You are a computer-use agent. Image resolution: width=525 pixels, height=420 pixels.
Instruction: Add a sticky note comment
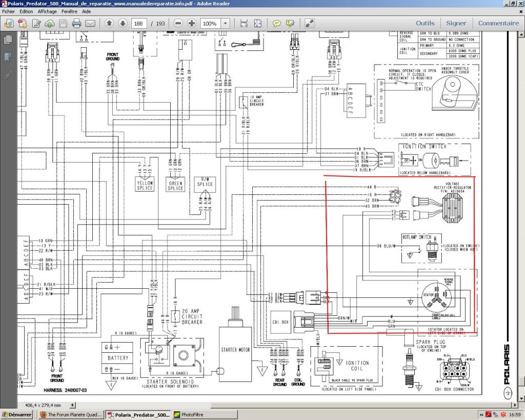[x=276, y=24]
